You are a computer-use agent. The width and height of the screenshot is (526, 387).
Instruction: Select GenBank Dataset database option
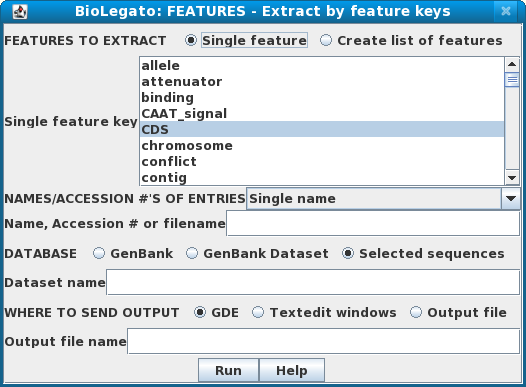click(x=192, y=254)
